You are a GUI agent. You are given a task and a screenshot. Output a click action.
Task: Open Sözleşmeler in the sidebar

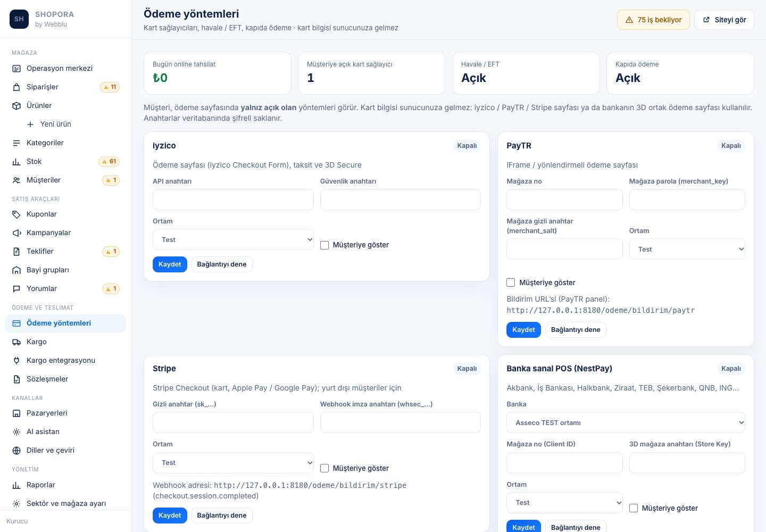click(65, 379)
